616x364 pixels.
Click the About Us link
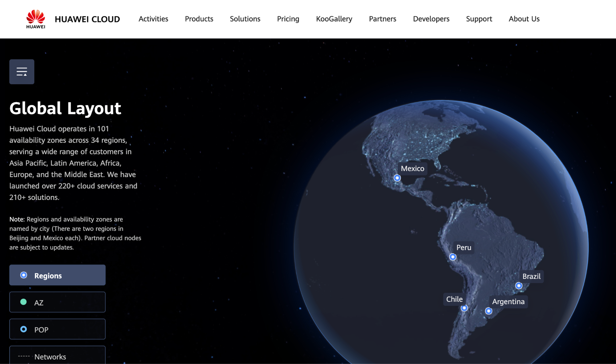point(524,19)
